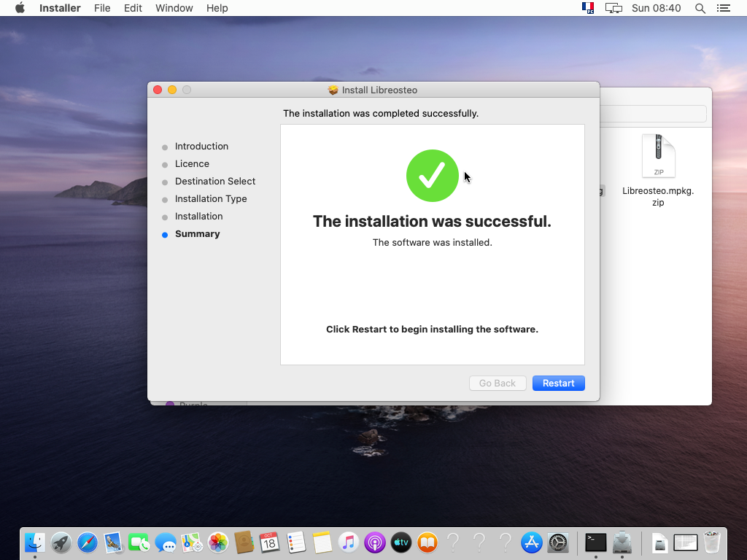
Task: Open Finder from the Dock
Action: 35,542
